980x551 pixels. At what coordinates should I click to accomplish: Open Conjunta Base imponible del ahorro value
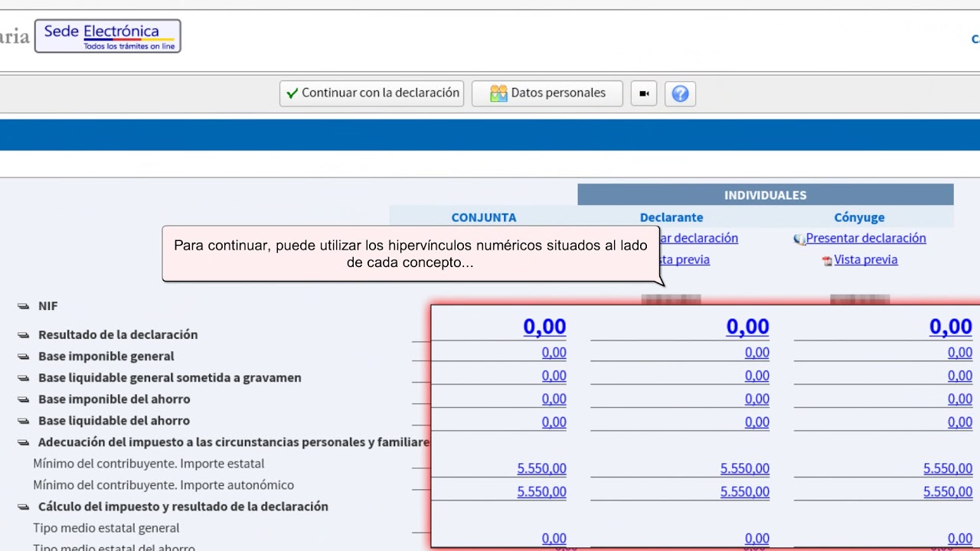point(554,399)
